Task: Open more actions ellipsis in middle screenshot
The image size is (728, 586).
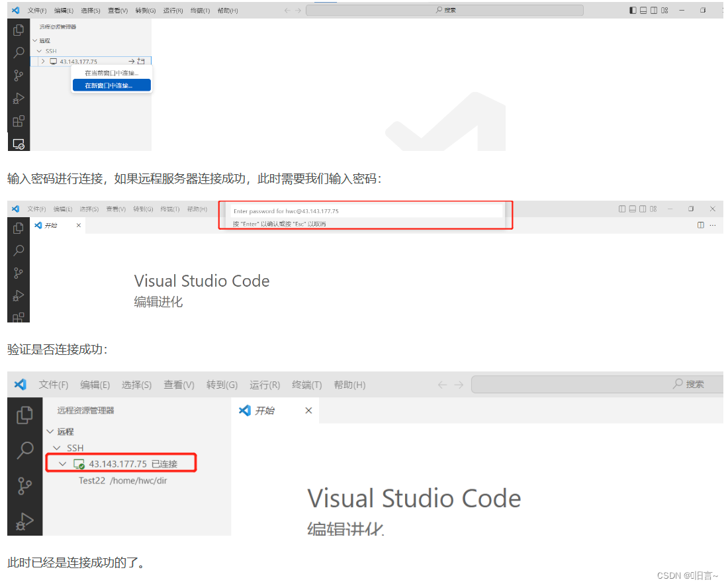Action: pos(713,225)
